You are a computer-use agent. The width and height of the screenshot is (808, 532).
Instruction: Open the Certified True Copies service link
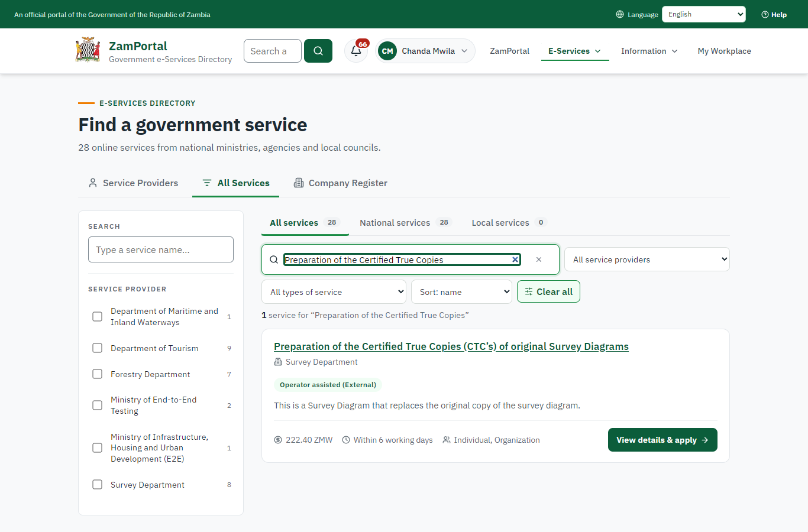(x=451, y=346)
